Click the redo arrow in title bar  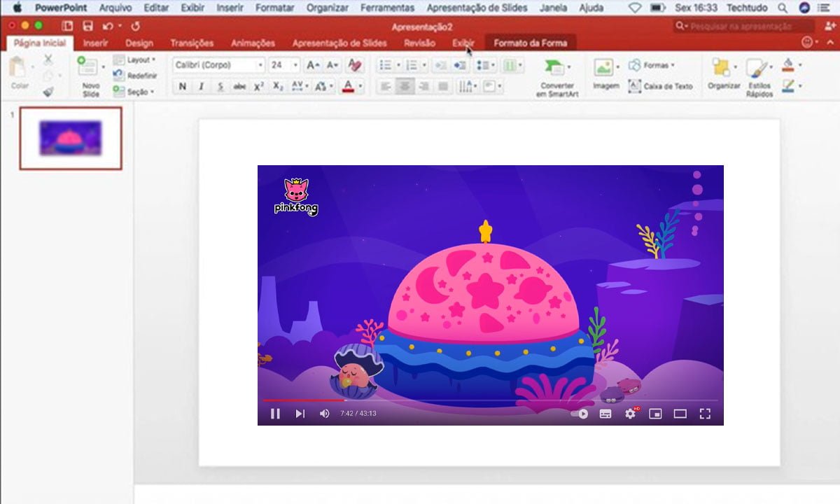click(x=136, y=26)
